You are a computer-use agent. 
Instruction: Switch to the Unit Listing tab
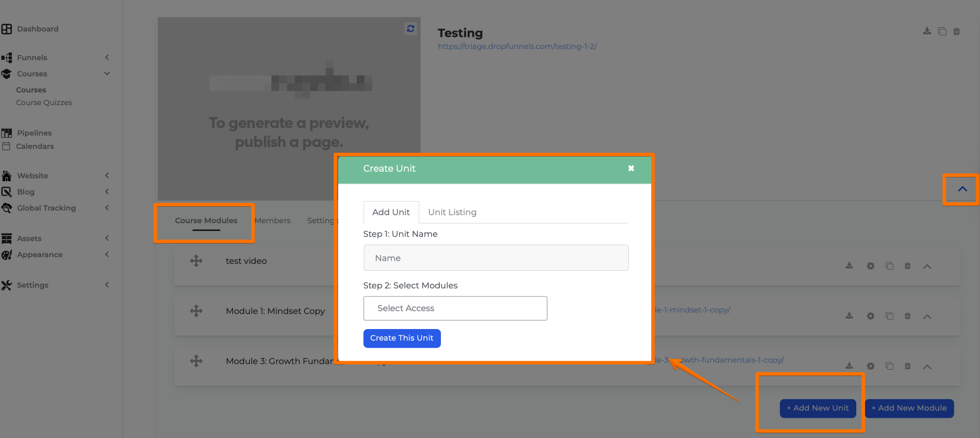coord(452,212)
